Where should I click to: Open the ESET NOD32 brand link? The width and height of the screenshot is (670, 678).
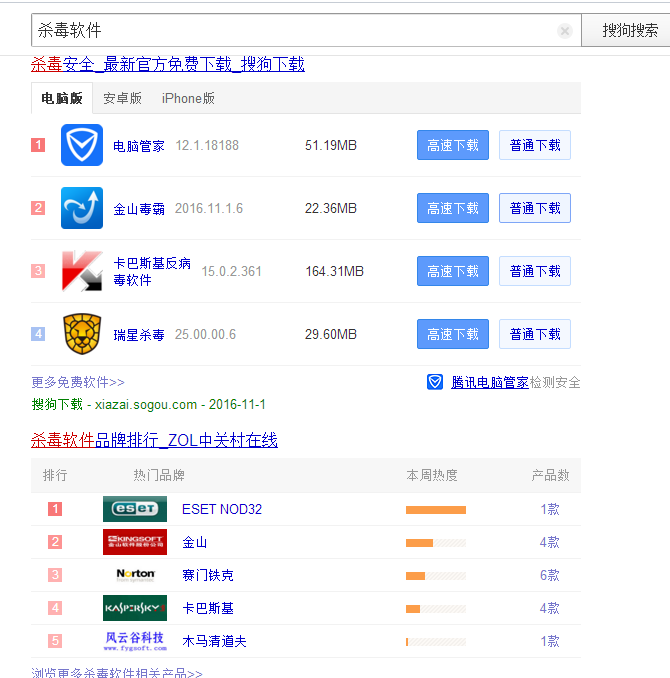(x=222, y=509)
